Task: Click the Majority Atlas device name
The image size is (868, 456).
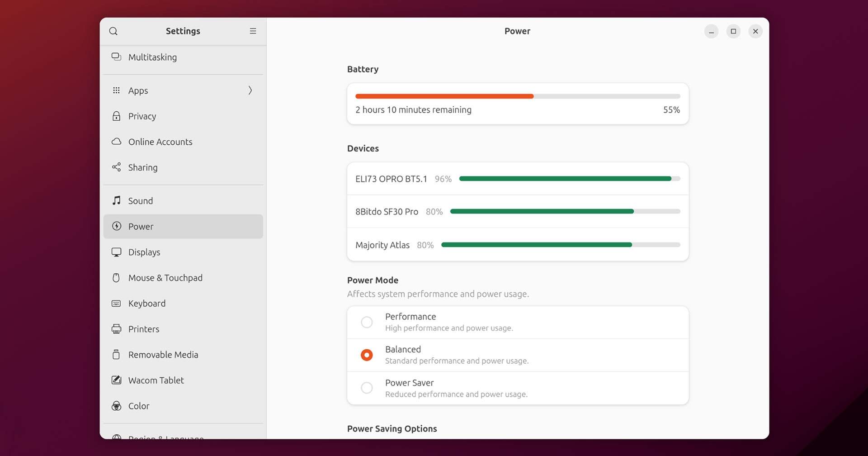Action: tap(382, 245)
